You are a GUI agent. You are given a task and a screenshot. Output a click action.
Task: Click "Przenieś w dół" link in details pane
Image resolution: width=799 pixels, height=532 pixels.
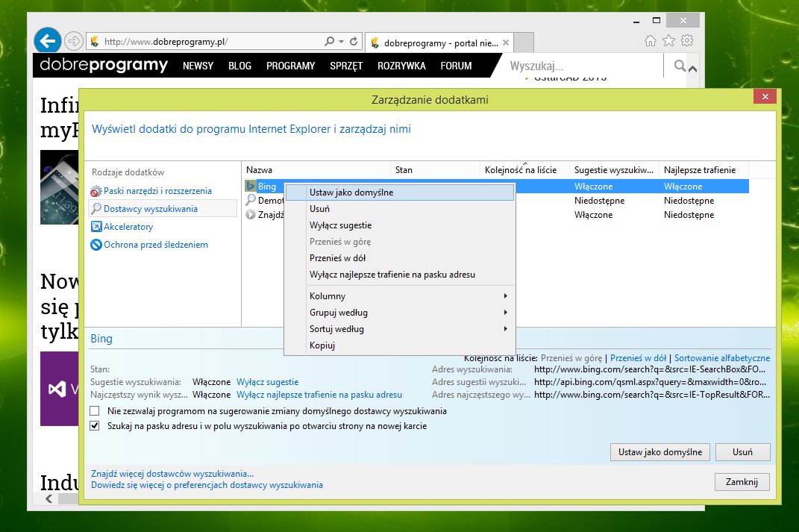[638, 358]
